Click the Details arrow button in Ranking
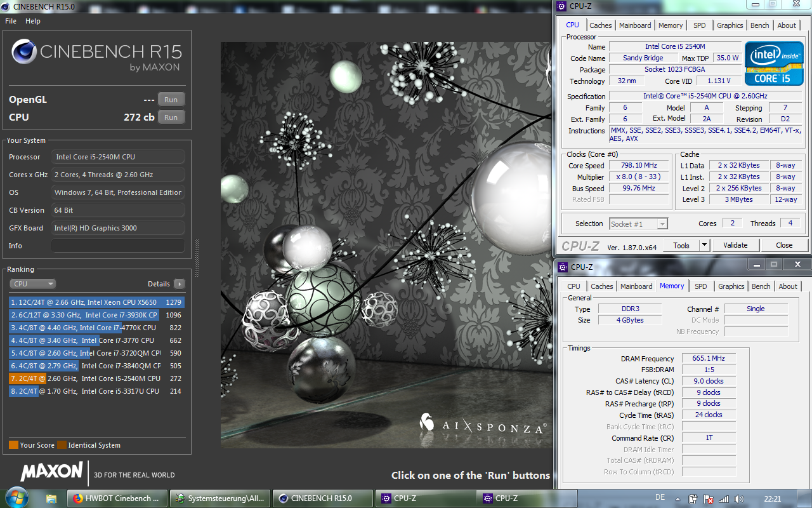 click(180, 284)
